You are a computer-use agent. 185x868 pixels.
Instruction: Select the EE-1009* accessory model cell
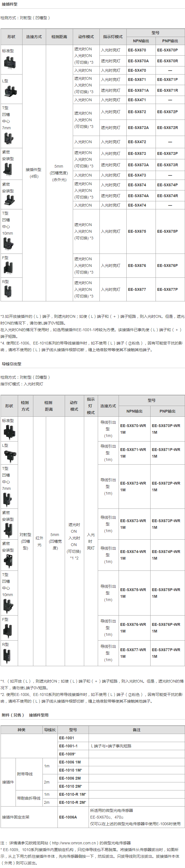[73, 754]
